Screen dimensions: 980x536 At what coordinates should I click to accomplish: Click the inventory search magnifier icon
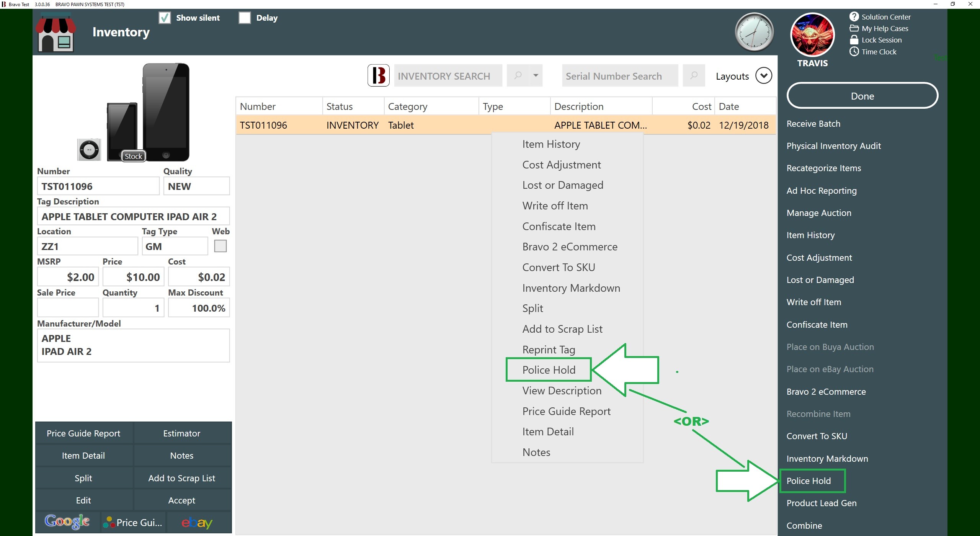pos(518,75)
